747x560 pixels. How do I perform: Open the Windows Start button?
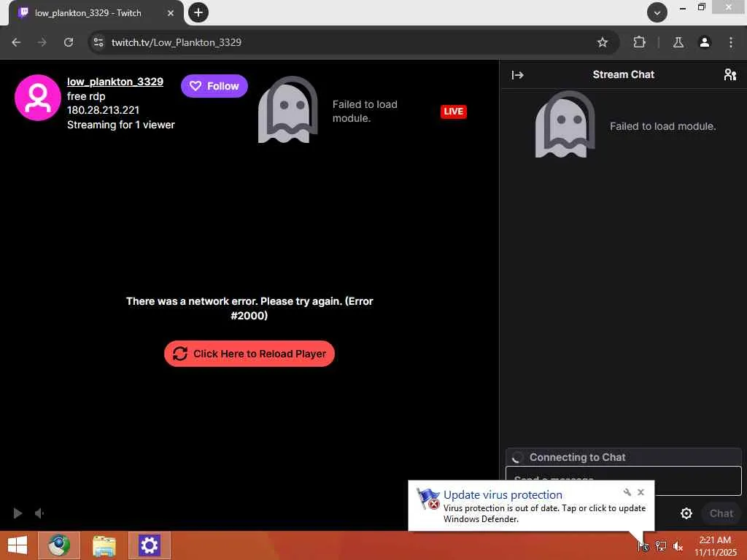[x=18, y=545]
